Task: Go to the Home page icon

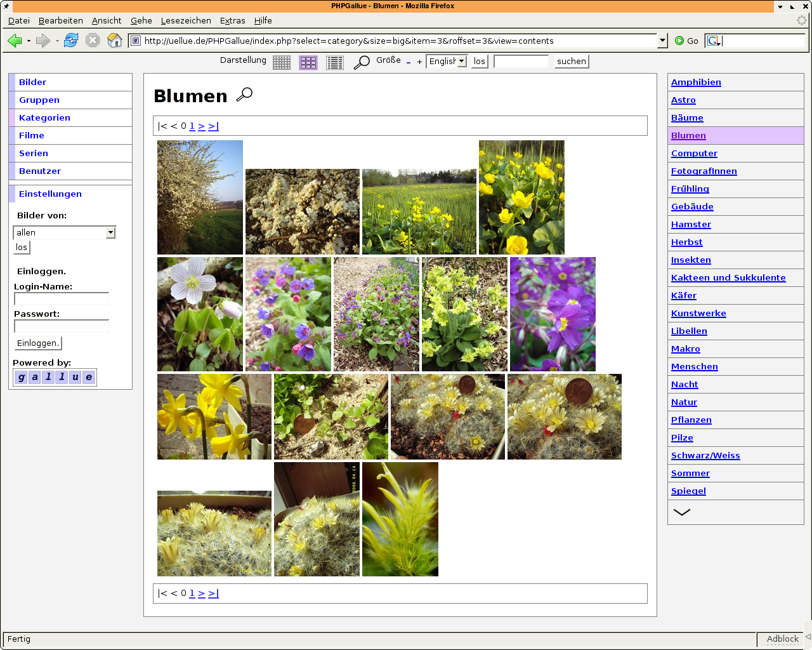Action: (115, 41)
